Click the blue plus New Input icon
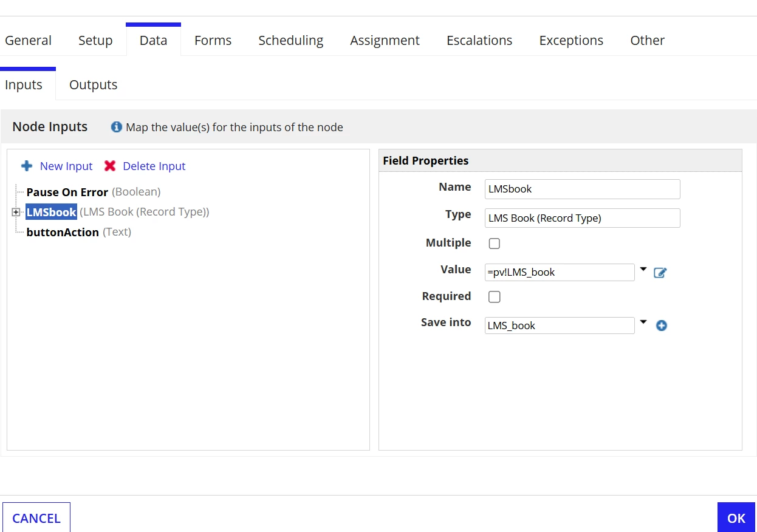The height and width of the screenshot is (532, 757). (x=27, y=166)
